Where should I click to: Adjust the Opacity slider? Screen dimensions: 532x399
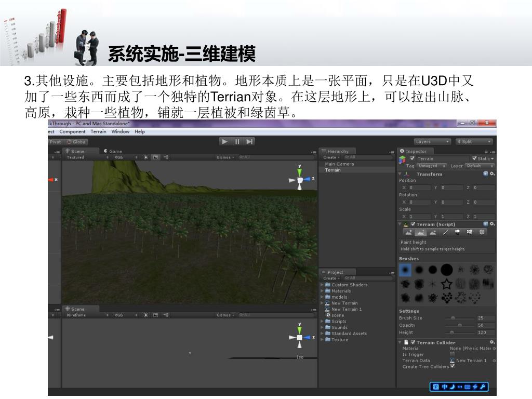460,325
